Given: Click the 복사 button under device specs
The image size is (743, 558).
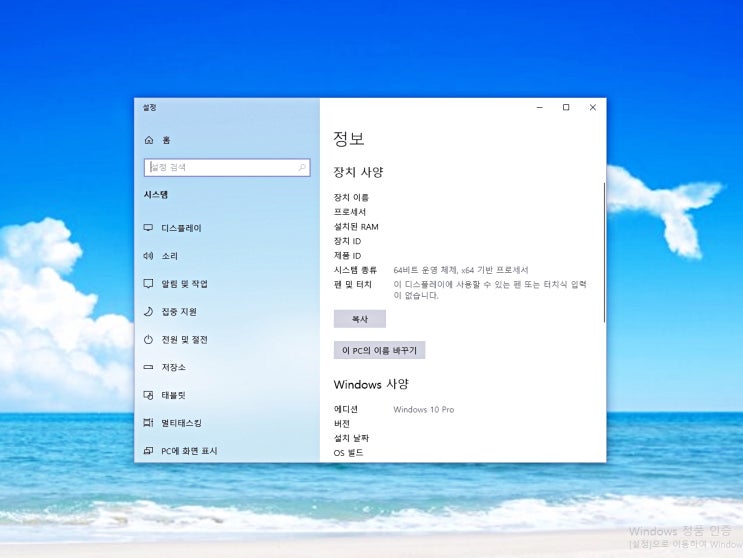Looking at the screenshot, I should [360, 319].
